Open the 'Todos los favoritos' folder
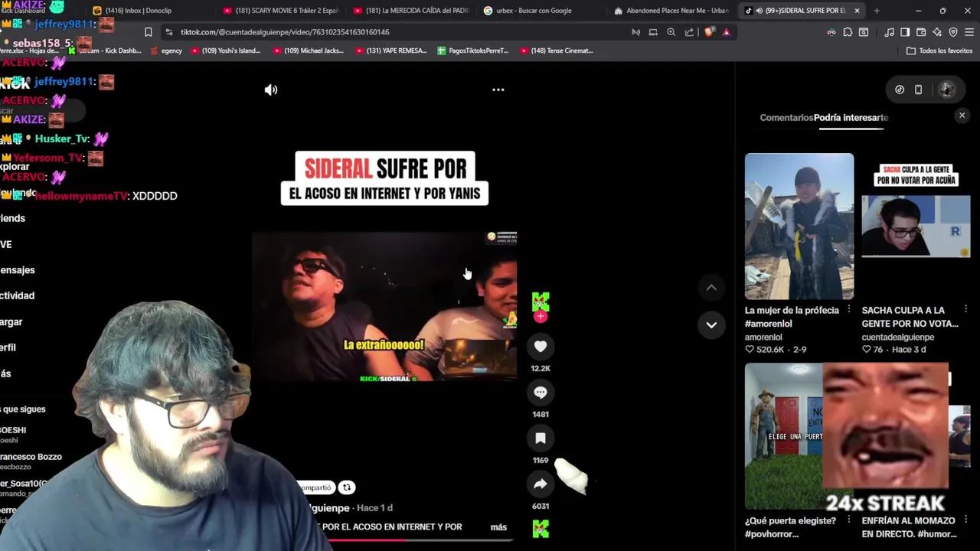Image resolution: width=980 pixels, height=551 pixels. [939, 51]
